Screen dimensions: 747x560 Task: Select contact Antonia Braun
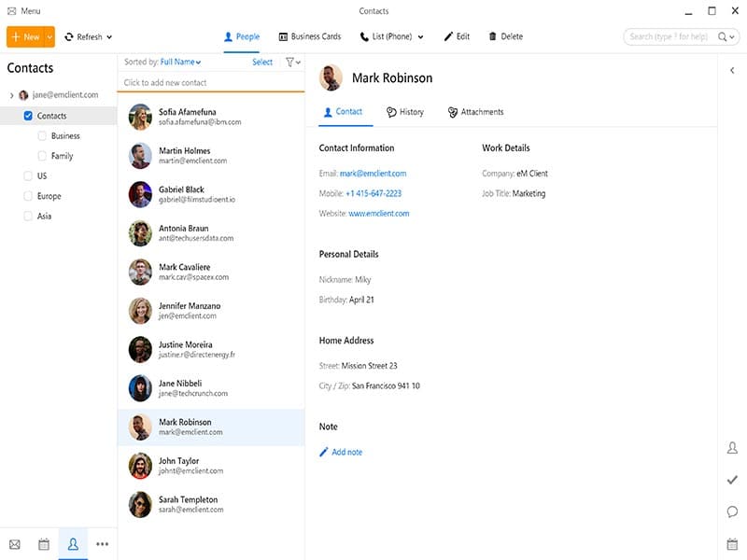tap(211, 232)
